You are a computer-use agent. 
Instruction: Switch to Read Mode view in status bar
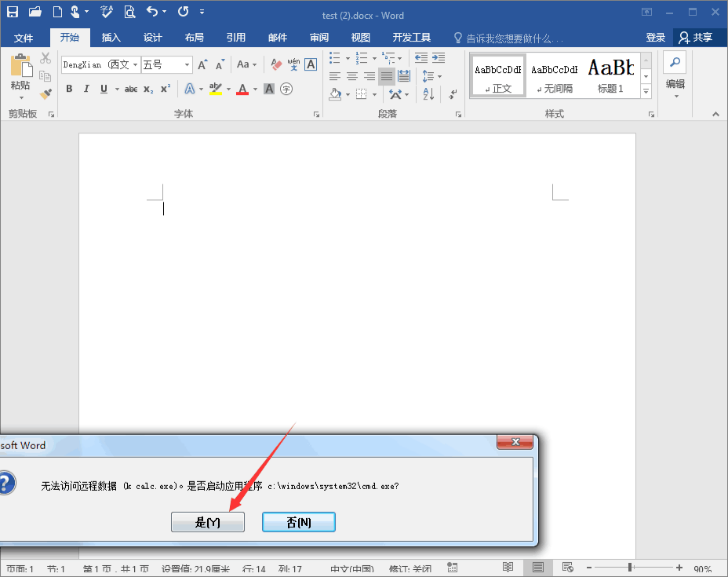pyautogui.click(x=508, y=568)
